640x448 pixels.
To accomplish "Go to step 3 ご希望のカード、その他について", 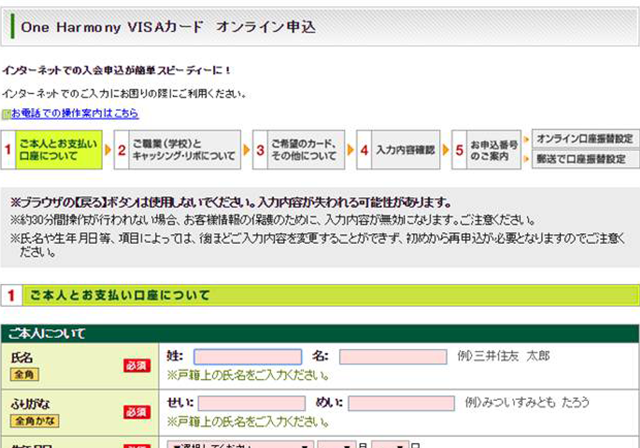I will 301,150.
